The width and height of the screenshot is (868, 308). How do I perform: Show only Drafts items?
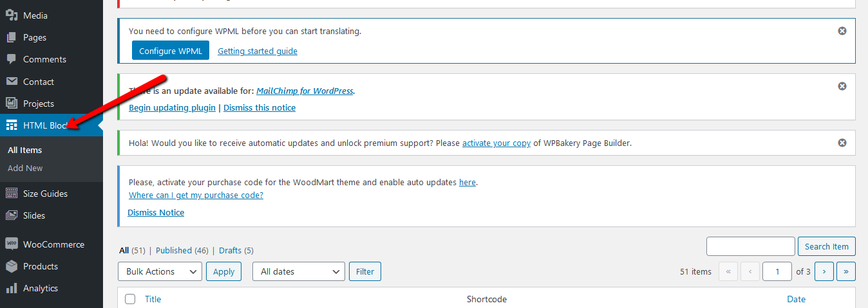tap(230, 250)
